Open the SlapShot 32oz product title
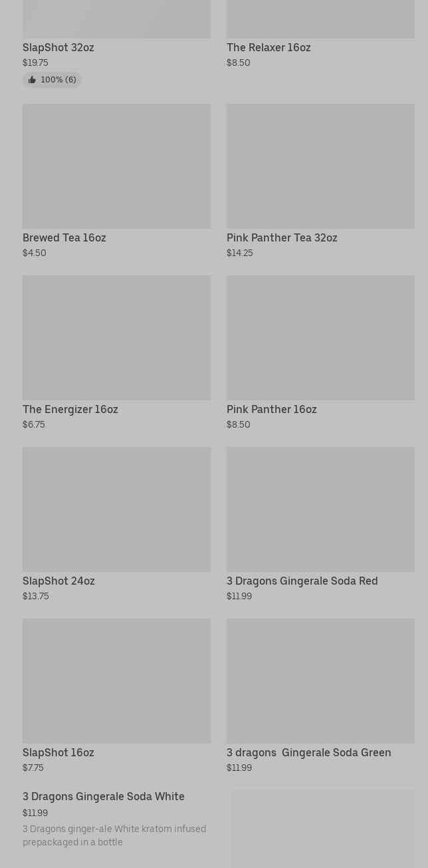Viewport: 428px width, 868px height. [58, 48]
